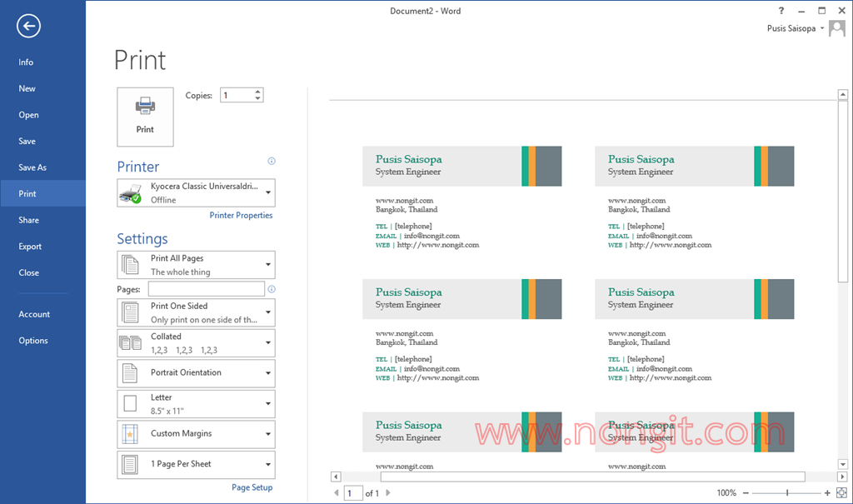Click the vertical scrollbar thumb in preview
This screenshot has width=853, height=504.
843,192
